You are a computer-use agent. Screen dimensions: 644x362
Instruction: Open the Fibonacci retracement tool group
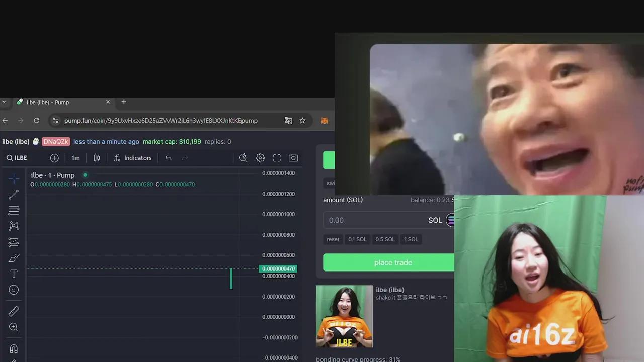(14, 210)
